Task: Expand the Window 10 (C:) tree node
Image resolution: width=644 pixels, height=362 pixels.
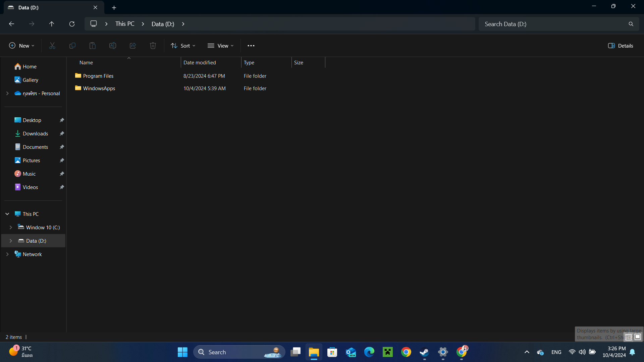Action: click(11, 227)
